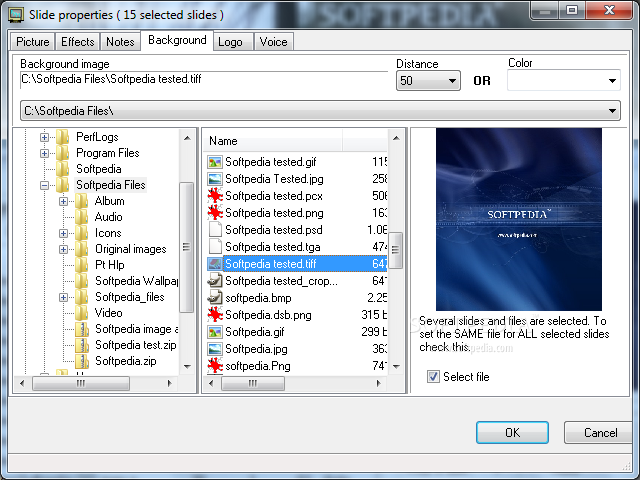Click the PerfLogs folder icon

62,137
